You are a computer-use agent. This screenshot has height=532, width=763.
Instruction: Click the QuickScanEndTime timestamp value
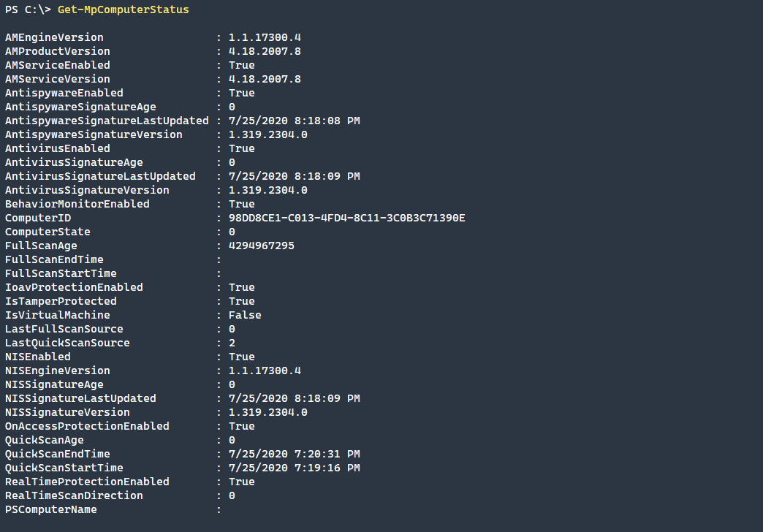(x=295, y=454)
